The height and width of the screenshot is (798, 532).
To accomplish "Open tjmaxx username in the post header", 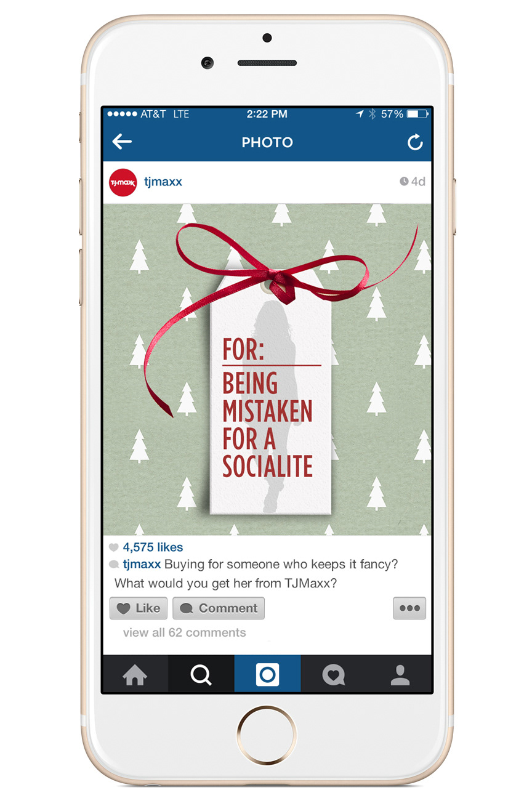I will pyautogui.click(x=163, y=182).
